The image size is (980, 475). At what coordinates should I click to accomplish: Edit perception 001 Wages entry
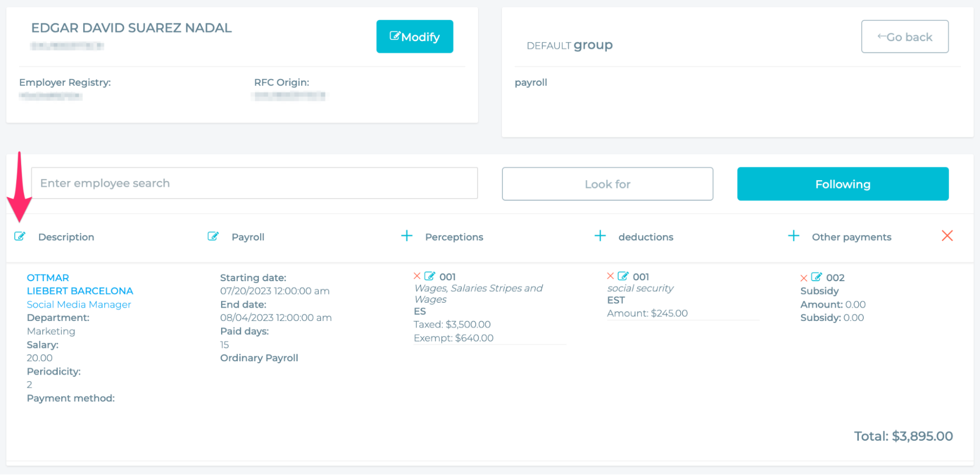tap(429, 276)
